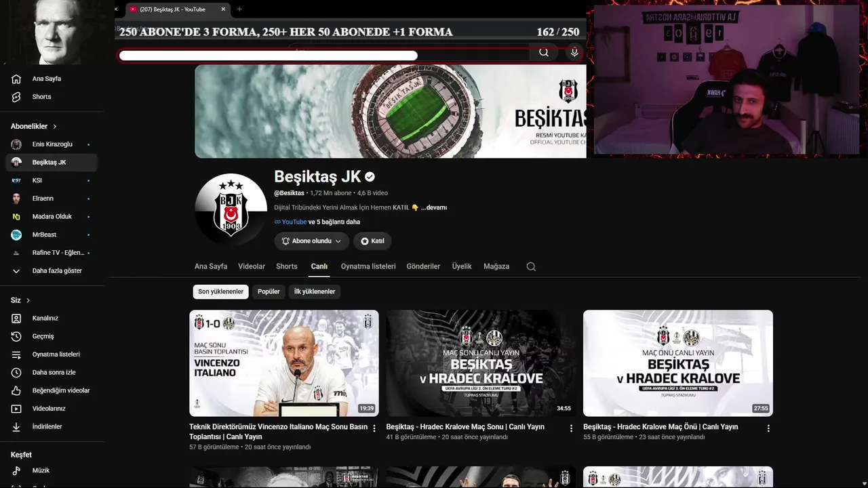
Task: Open MrBeast channel avatar
Action: point(16,235)
